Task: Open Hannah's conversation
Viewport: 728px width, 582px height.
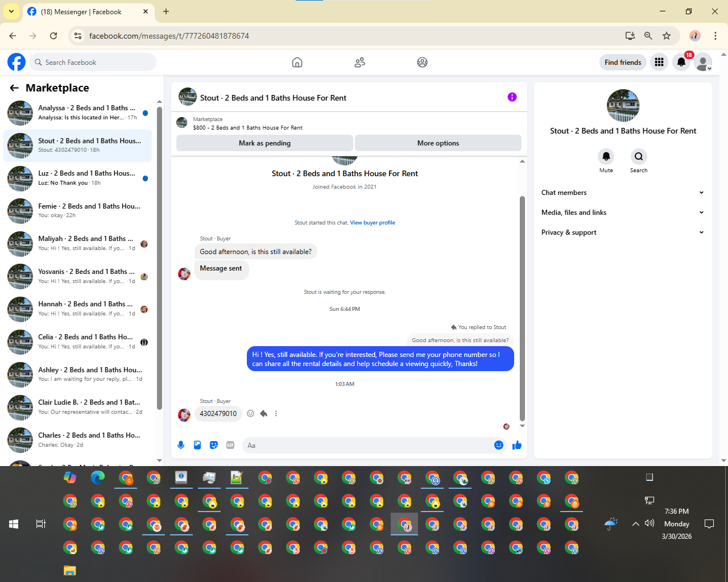Action: [x=78, y=309]
